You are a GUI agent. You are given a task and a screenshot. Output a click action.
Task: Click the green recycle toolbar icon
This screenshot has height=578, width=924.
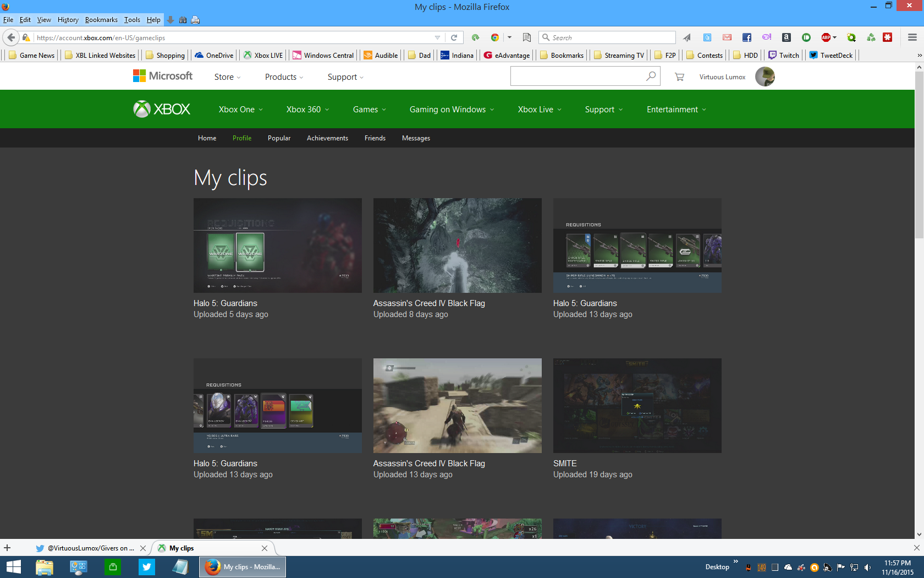871,37
